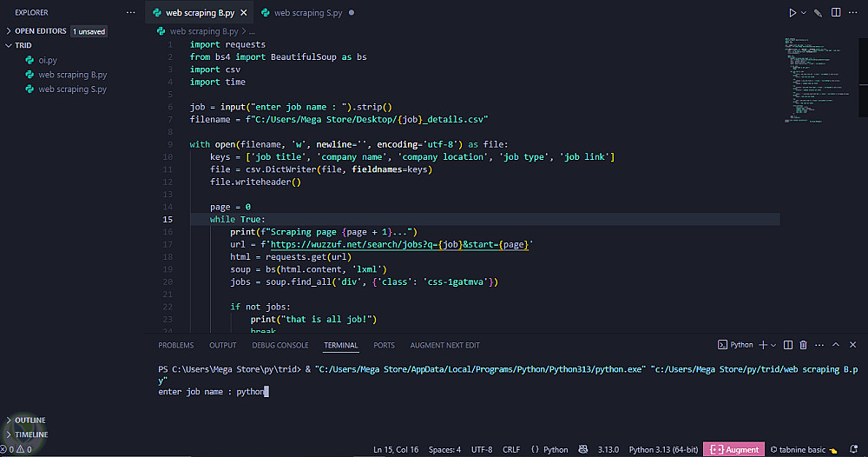Change file encoding UTF-8
Screen dimensions: 868x457
(482, 450)
